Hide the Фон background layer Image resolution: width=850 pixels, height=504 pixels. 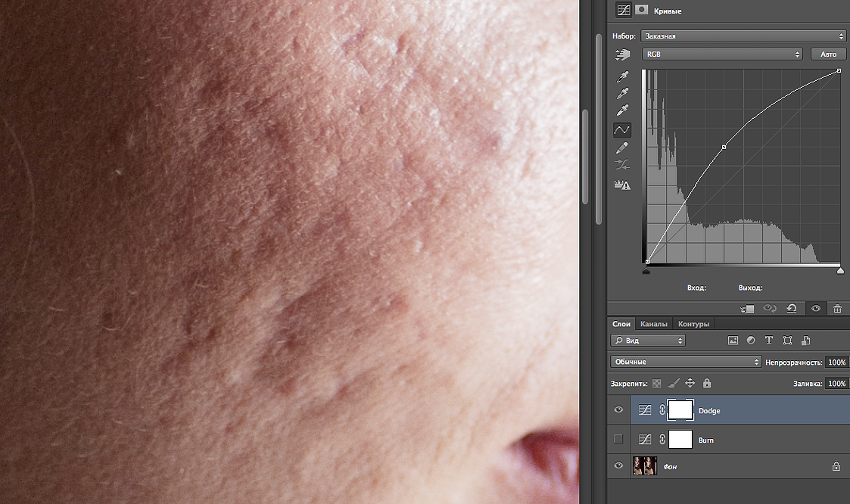618,465
